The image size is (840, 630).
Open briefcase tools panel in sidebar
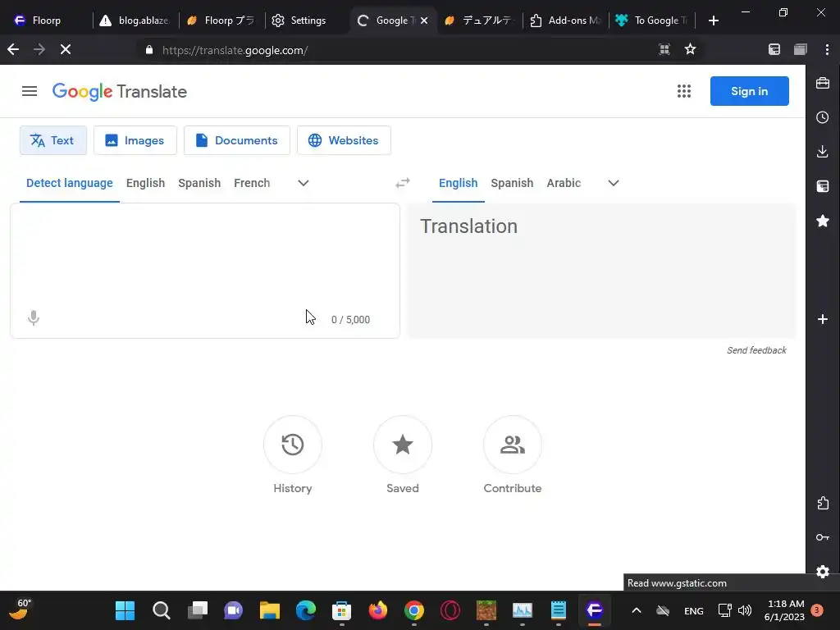click(x=823, y=83)
